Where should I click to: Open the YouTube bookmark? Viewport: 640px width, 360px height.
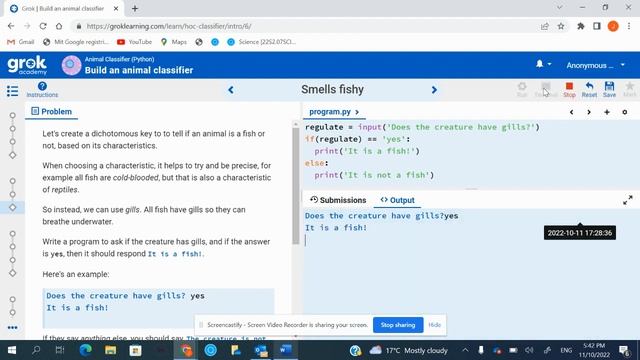point(134,42)
